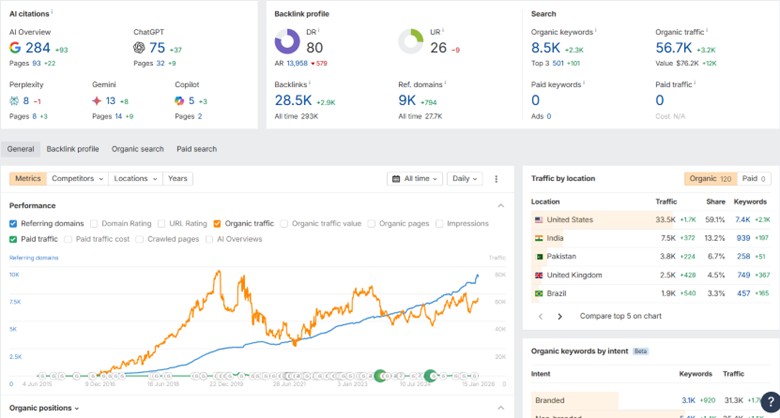The image size is (780, 418).
Task: Click the next arrow under location table
Action: (x=559, y=316)
